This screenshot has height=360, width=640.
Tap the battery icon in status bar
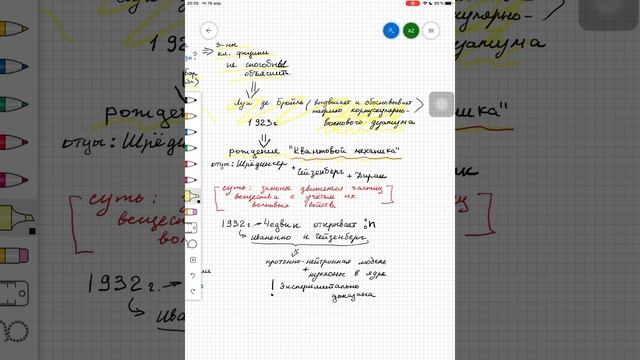point(448,3)
